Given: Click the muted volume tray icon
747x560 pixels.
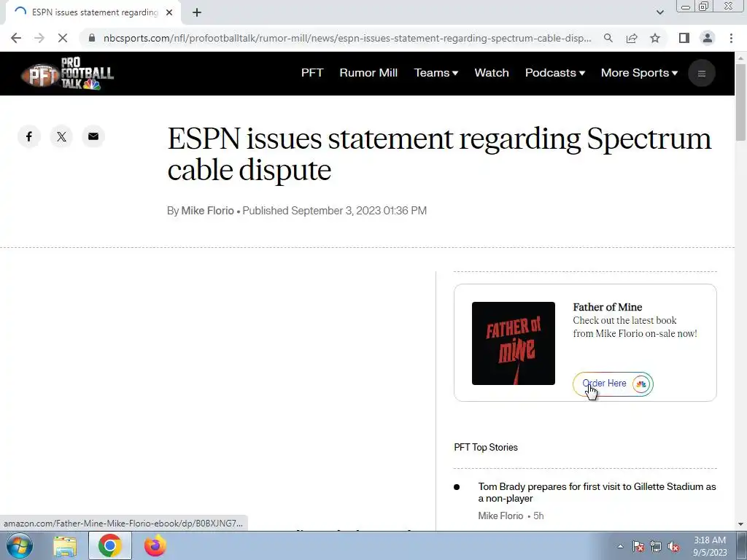Looking at the screenshot, I should tap(673, 546).
